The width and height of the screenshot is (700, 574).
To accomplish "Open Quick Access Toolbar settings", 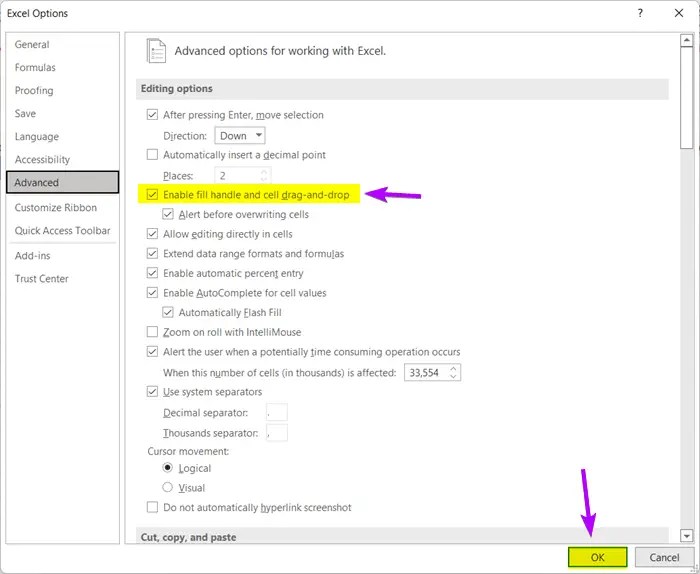I will [62, 231].
